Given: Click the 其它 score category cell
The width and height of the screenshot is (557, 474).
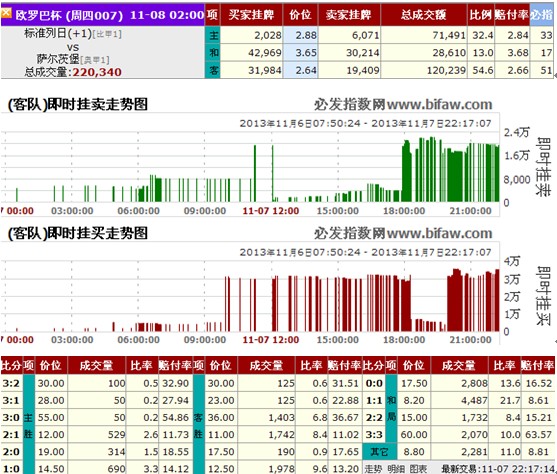Looking at the screenshot, I should point(379,452).
